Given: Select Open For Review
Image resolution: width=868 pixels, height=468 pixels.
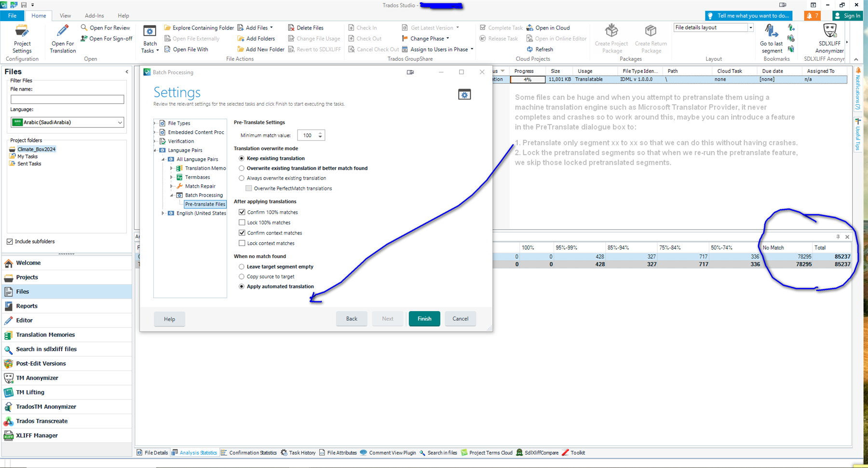Looking at the screenshot, I should (106, 28).
